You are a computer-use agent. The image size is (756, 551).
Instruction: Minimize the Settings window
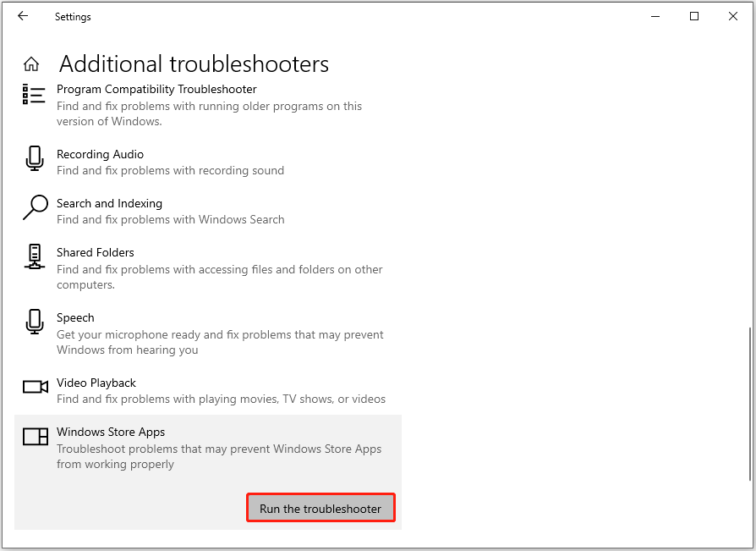pyautogui.click(x=655, y=16)
